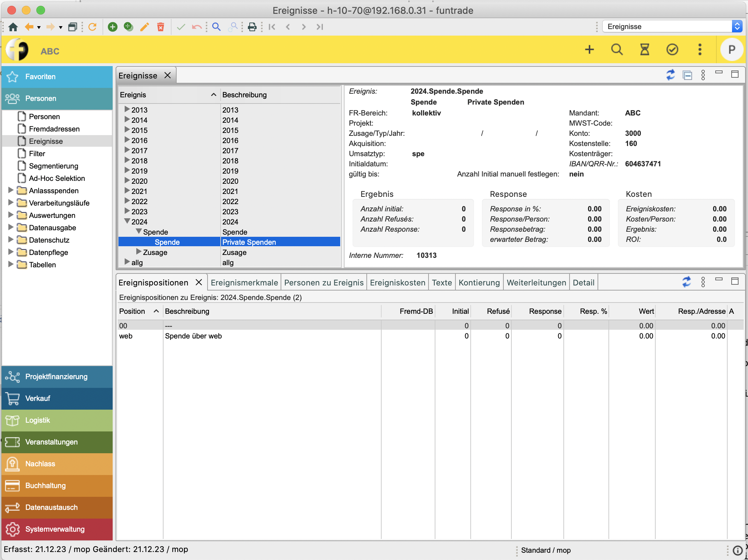Screen dimensions: 748x560
Task: Click the printer icon in toolbar
Action: [x=252, y=27]
